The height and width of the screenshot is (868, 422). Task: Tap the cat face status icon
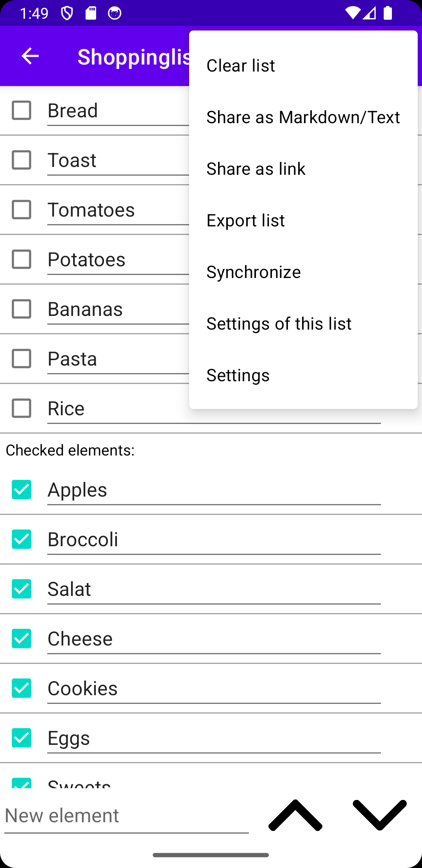(x=114, y=13)
